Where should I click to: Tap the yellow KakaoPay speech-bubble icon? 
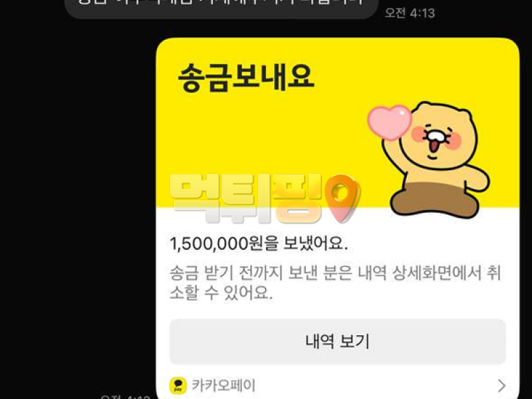pos(178,386)
